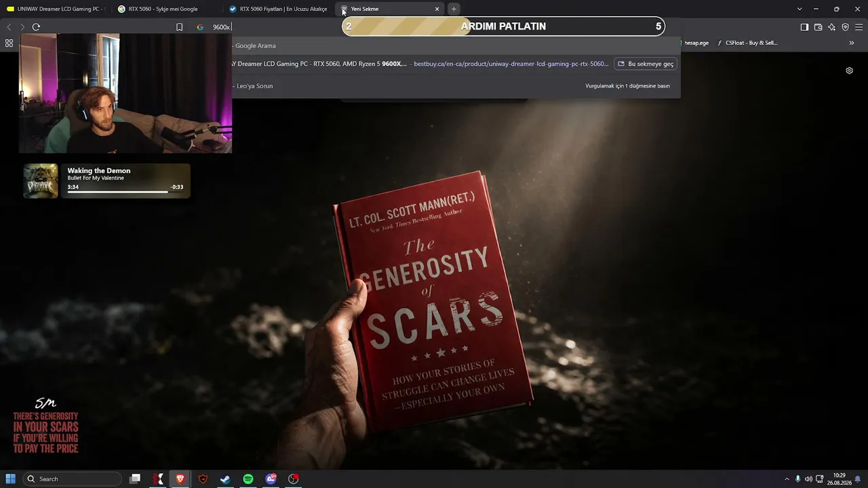The width and height of the screenshot is (868, 488).
Task: Open the browser hamburger menu
Action: [859, 27]
